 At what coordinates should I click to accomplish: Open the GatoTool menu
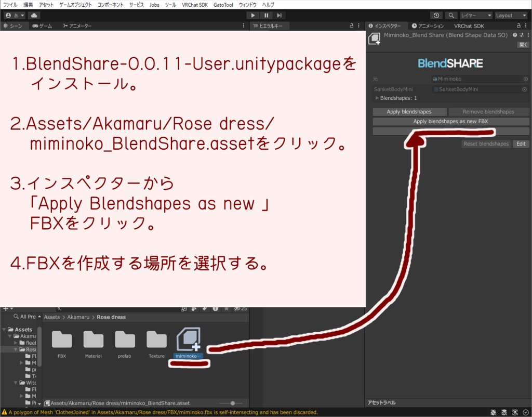tap(223, 5)
